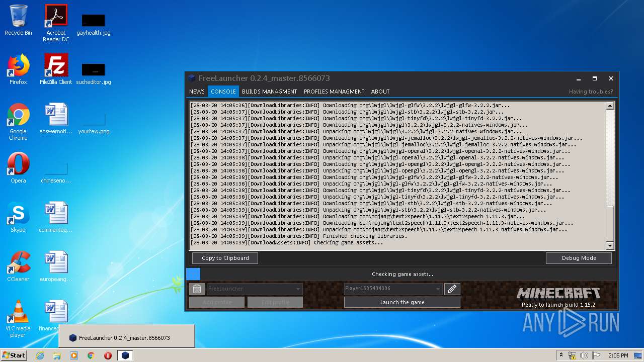The width and height of the screenshot is (644, 362).
Task: Open the Action Center flag icon
Action: [596, 355]
